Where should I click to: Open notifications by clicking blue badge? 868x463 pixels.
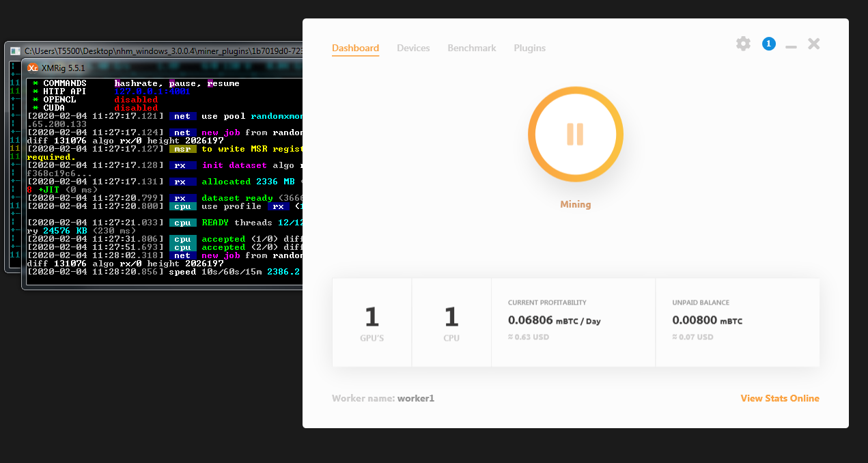pos(768,43)
